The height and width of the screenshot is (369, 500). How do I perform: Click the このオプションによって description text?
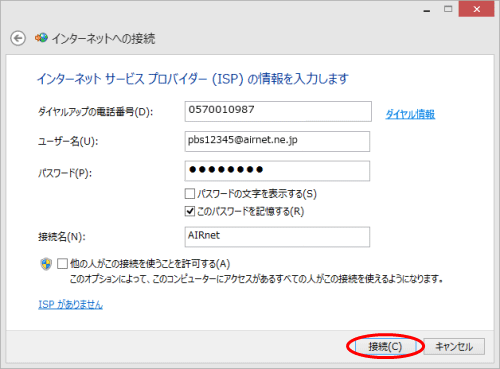pyautogui.click(x=256, y=279)
